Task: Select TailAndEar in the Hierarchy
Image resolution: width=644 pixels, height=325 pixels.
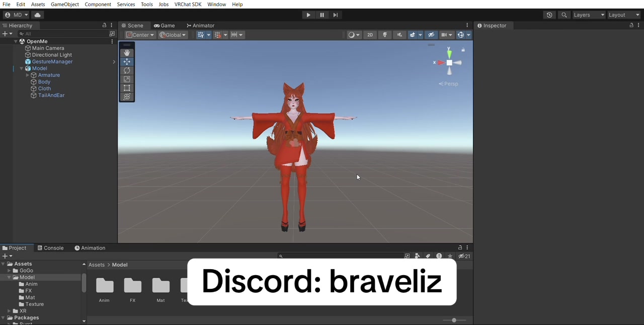Action: pyautogui.click(x=51, y=96)
